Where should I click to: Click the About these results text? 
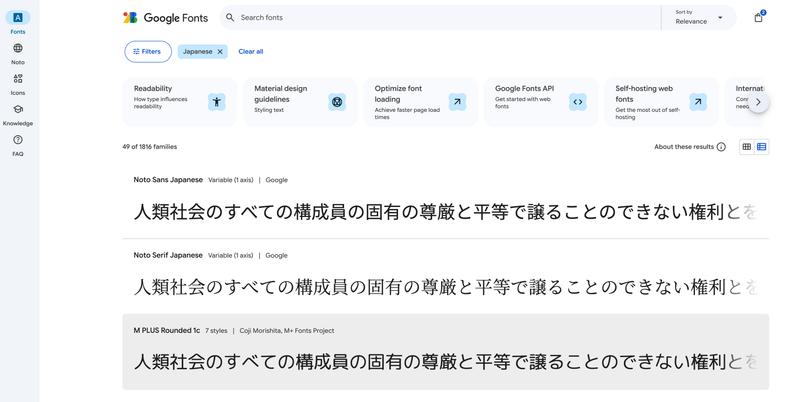684,147
